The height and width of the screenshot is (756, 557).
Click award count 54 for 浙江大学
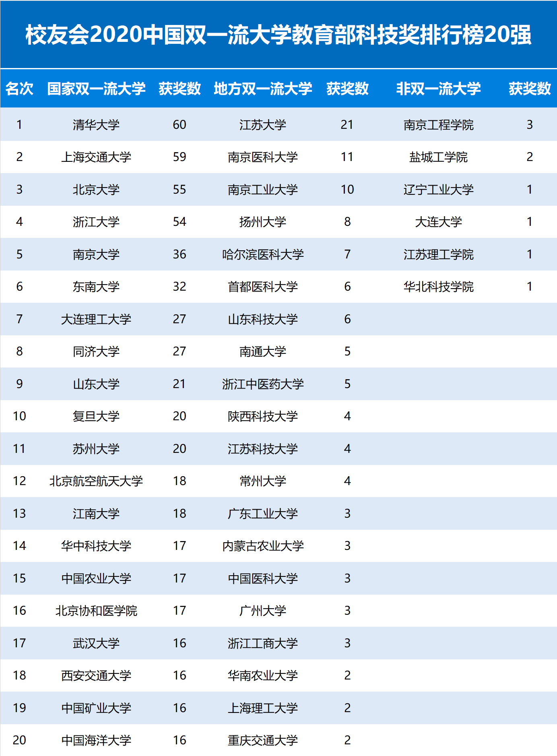click(179, 222)
